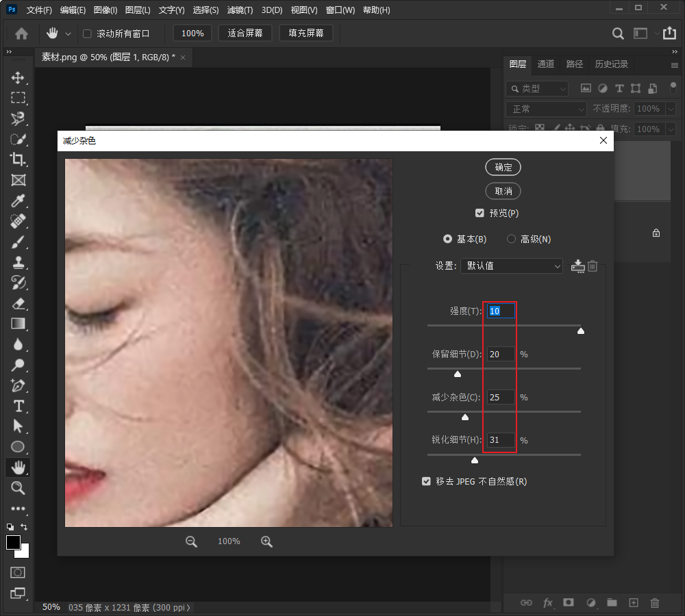Toggle 移去 JPEG 不自然感 checkbox
This screenshot has height=616, width=685.
point(426,481)
